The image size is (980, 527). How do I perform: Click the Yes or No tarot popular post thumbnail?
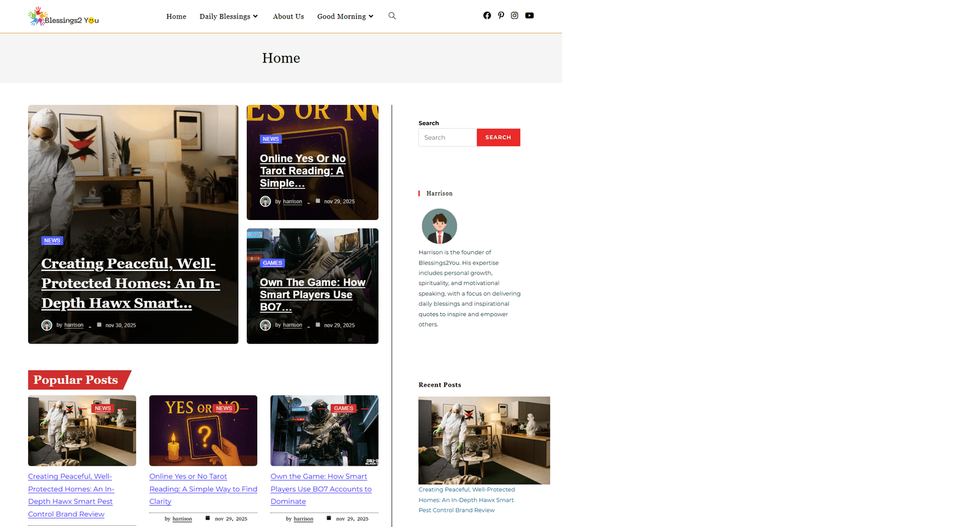click(203, 431)
